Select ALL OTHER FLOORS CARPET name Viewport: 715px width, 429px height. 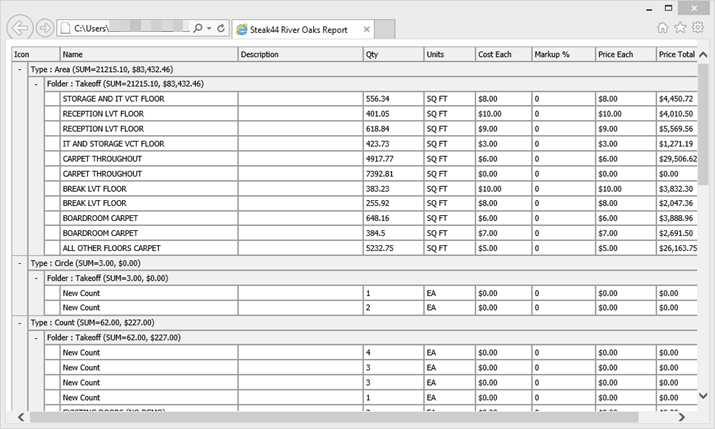[112, 248]
